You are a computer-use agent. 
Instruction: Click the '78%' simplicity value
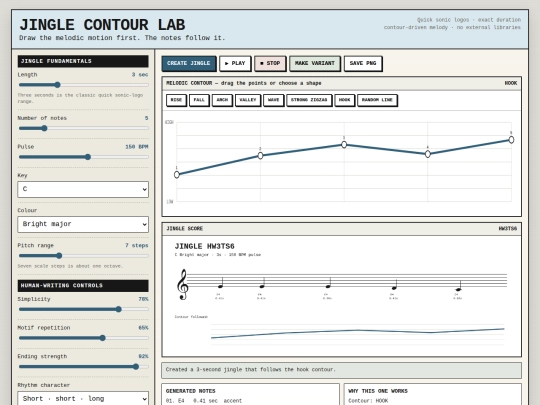(x=143, y=299)
